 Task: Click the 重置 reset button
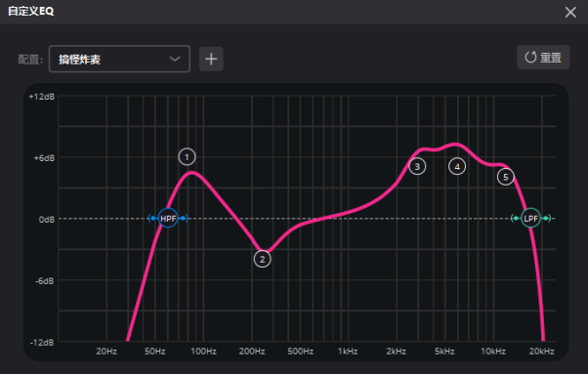(x=543, y=58)
